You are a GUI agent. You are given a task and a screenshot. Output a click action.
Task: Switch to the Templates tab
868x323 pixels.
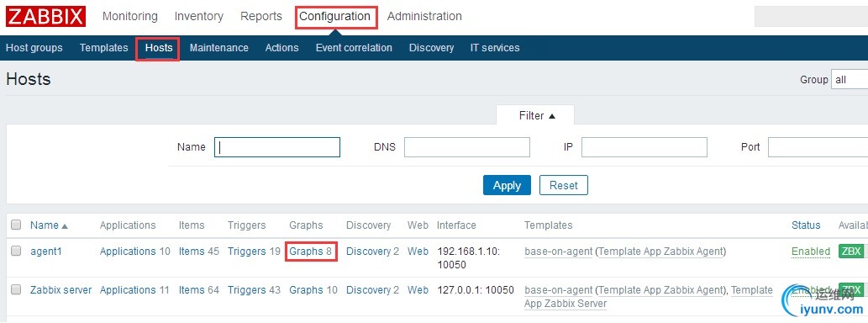point(103,48)
